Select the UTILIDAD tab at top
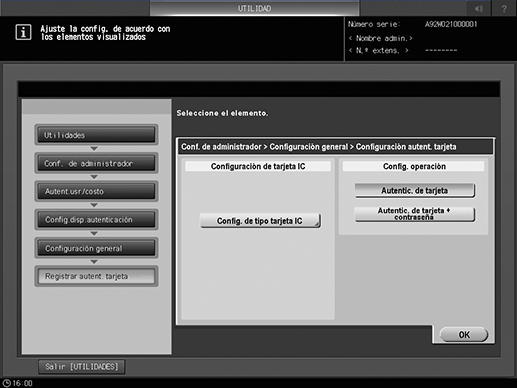Viewport: 517px width, 388px height. 254,8
